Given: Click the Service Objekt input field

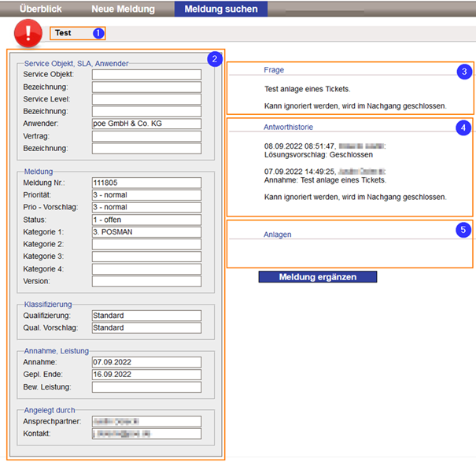Looking at the screenshot, I should 146,75.
